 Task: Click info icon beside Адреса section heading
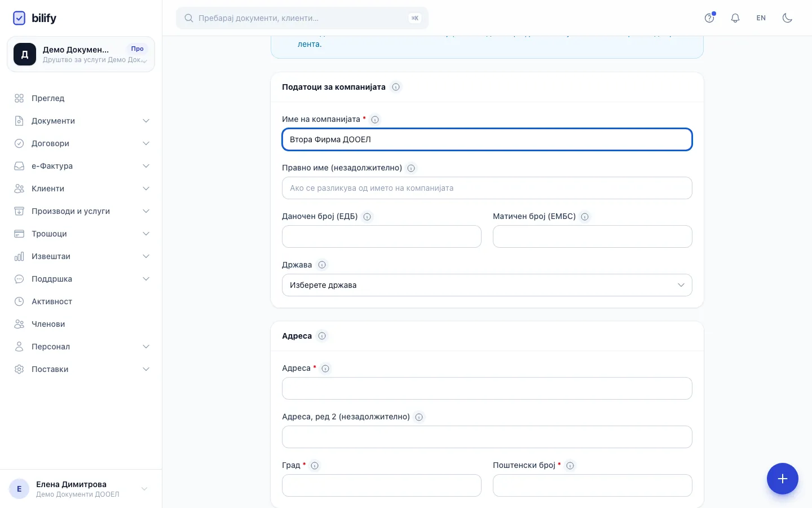[322, 336]
